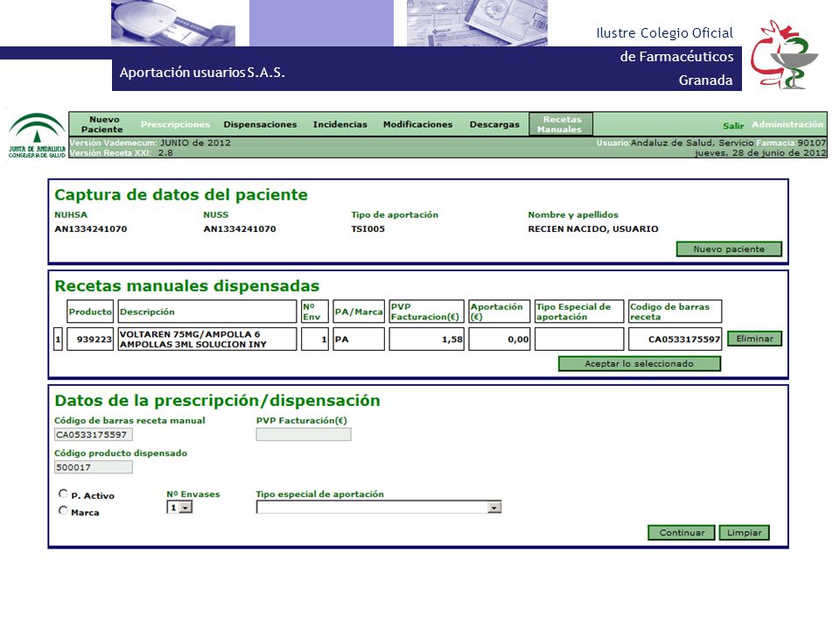Open the Prescripciones menu item

pyautogui.click(x=175, y=124)
